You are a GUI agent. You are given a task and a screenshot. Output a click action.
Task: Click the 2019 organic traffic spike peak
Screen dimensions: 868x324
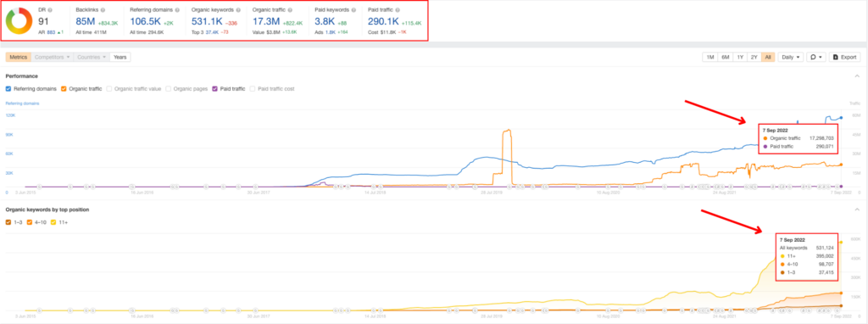coord(507,130)
